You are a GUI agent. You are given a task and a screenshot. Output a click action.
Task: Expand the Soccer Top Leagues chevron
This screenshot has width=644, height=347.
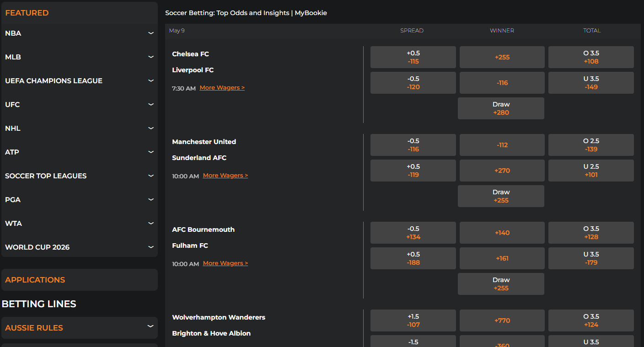(x=150, y=176)
